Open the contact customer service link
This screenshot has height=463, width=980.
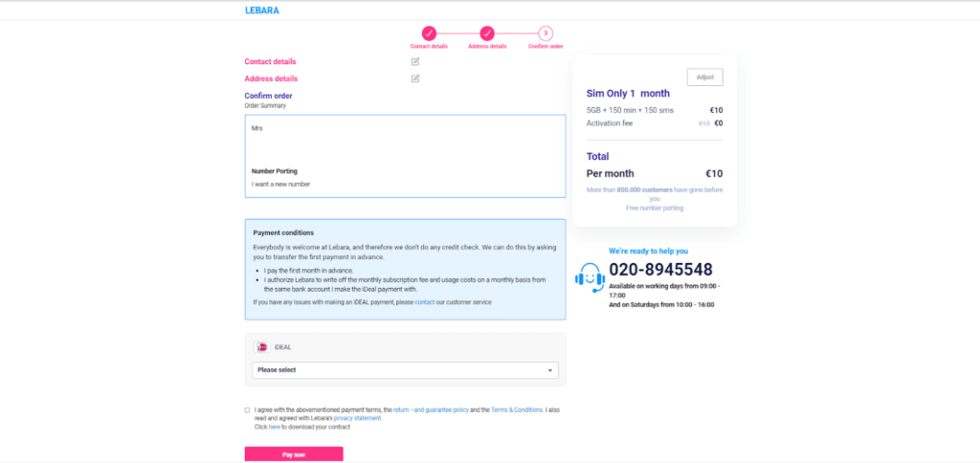(x=424, y=301)
